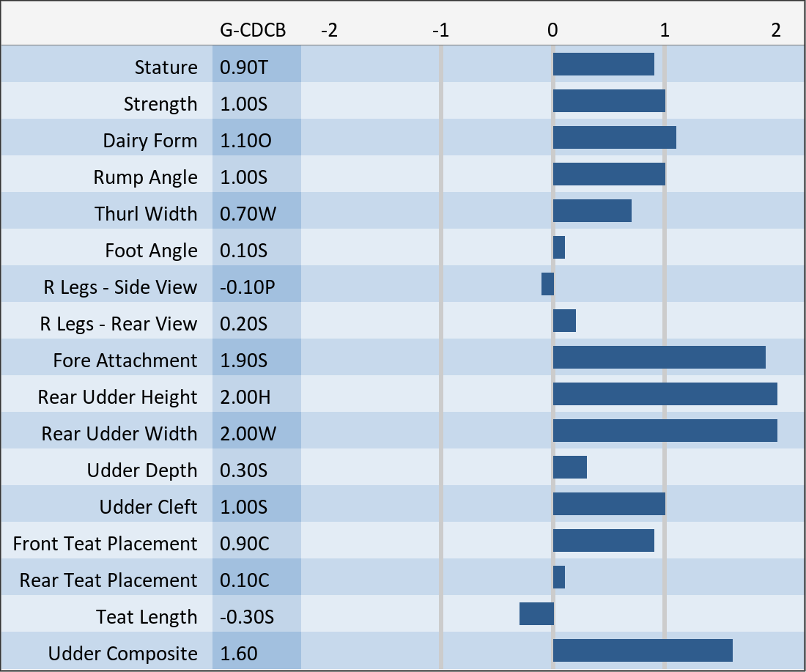
Task: Click the Rear Udder Height label
Action: (x=117, y=397)
